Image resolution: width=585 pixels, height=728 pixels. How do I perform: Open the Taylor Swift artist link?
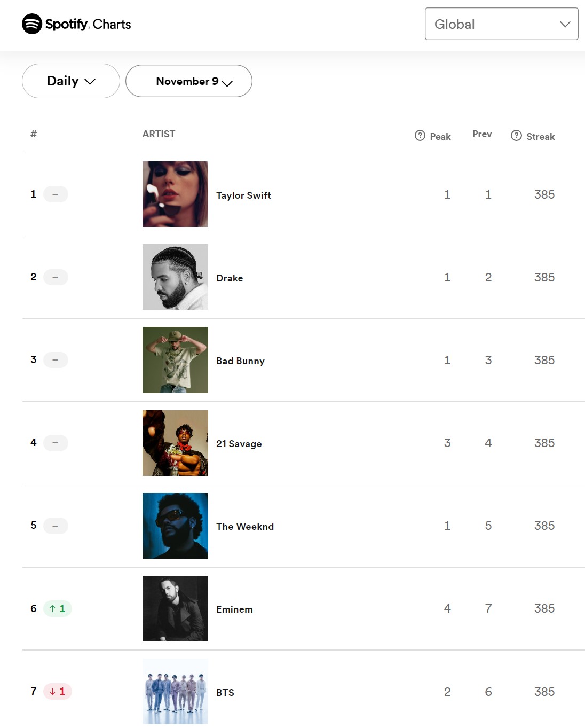click(243, 195)
